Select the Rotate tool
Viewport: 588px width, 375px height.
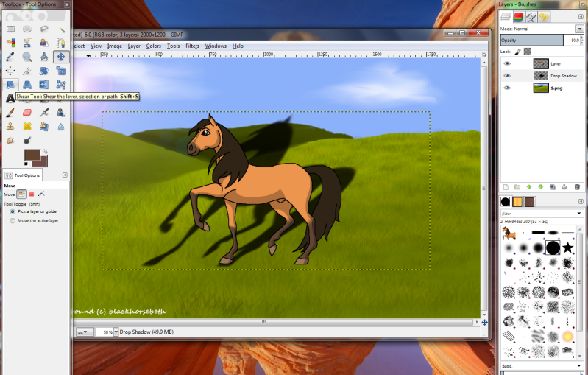click(44, 71)
